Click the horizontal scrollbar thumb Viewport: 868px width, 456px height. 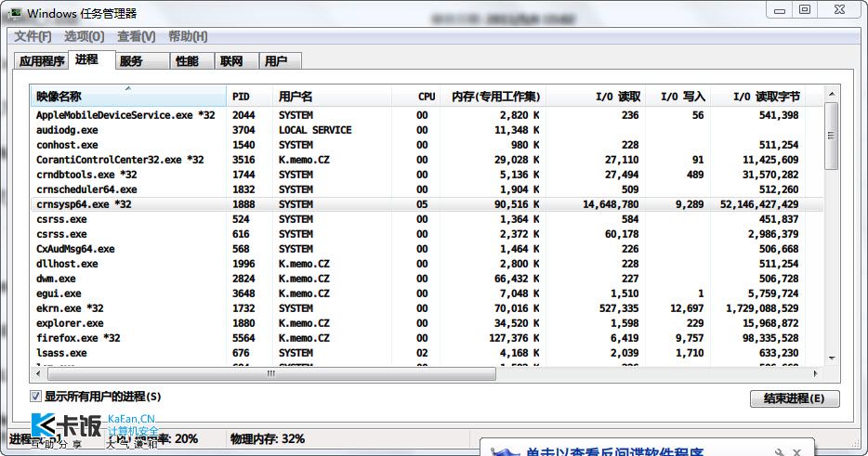coord(271,374)
